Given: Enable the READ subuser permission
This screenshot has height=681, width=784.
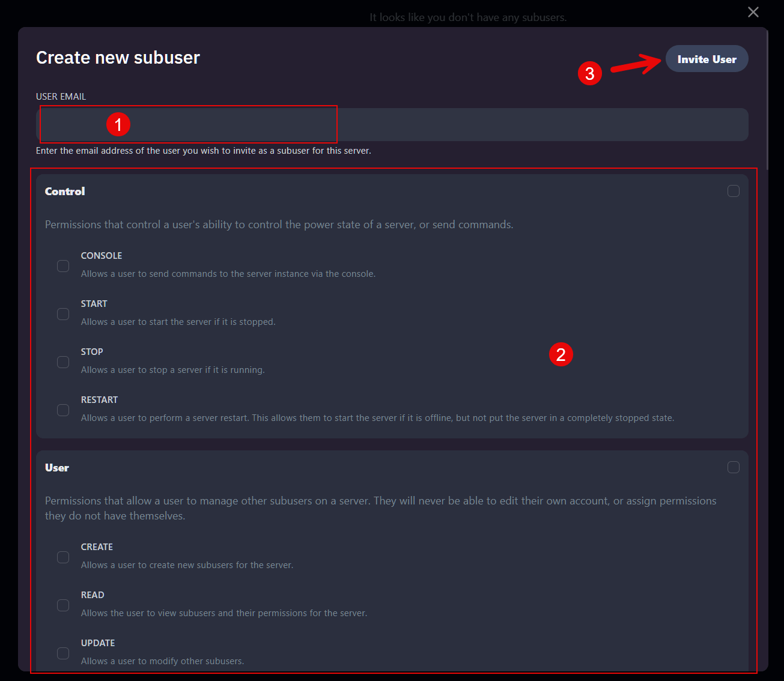Looking at the screenshot, I should pyautogui.click(x=63, y=605).
